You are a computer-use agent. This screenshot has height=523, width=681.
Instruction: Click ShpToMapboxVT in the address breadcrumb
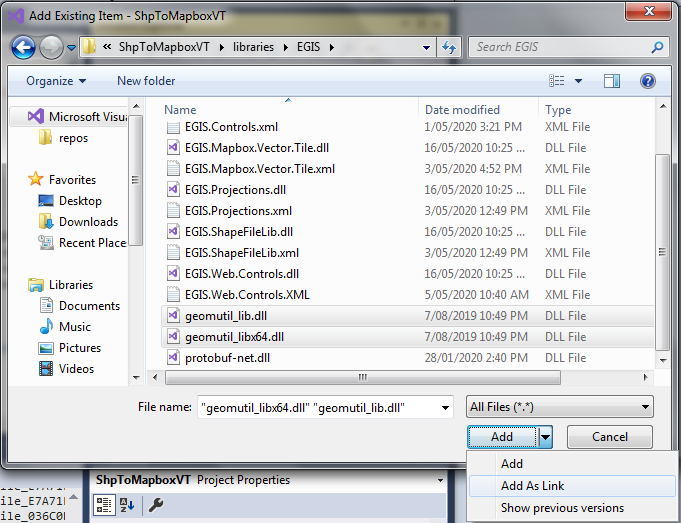pyautogui.click(x=164, y=47)
